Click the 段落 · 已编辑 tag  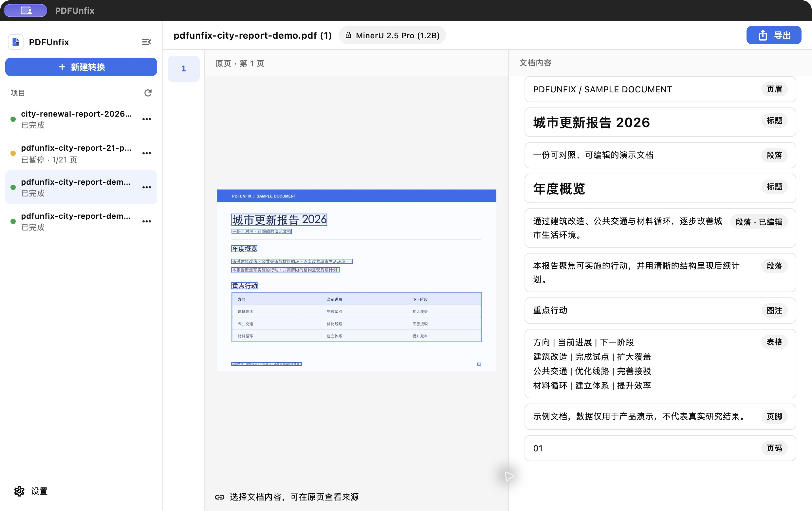click(759, 222)
